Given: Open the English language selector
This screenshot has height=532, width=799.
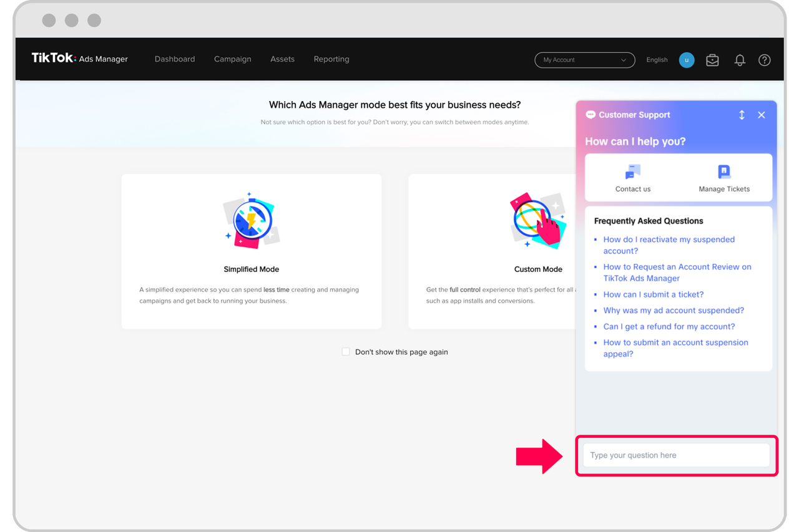Looking at the screenshot, I should click(x=657, y=60).
